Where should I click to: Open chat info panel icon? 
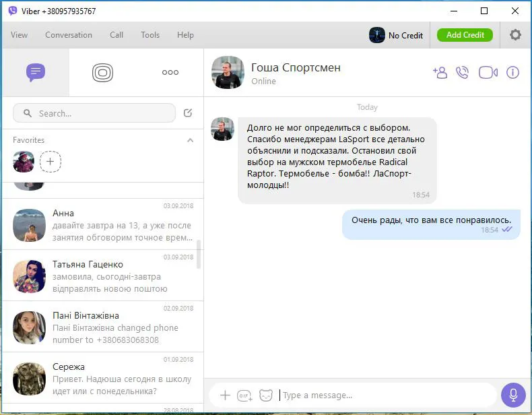pos(512,72)
